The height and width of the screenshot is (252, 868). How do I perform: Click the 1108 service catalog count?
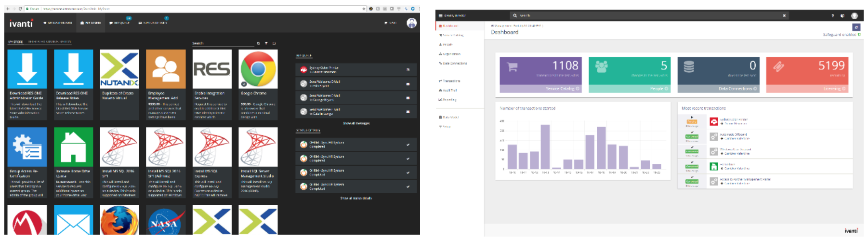tap(565, 66)
